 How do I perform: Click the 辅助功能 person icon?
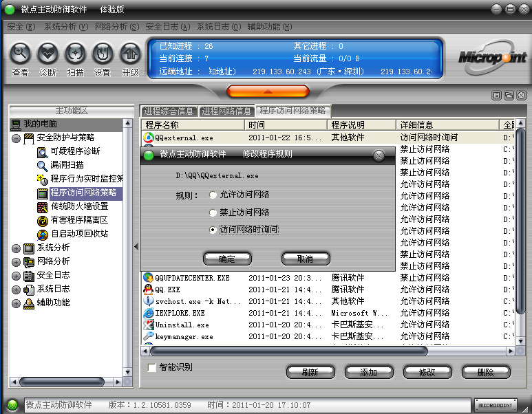pos(29,303)
